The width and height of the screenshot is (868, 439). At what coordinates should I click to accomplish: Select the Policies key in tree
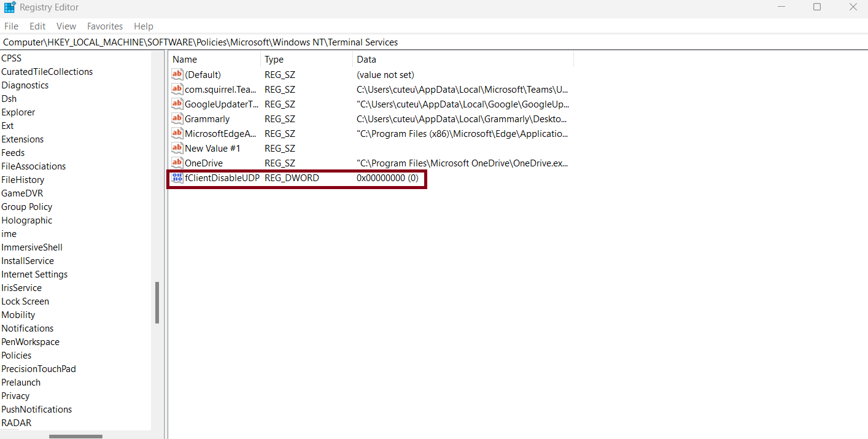[x=17, y=355]
